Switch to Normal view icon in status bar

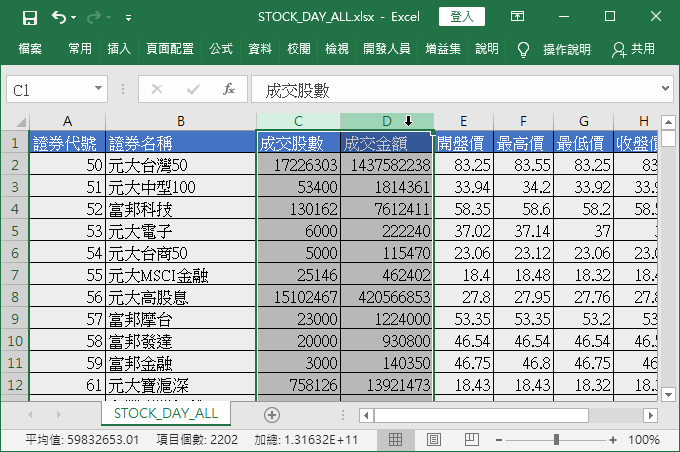395,439
